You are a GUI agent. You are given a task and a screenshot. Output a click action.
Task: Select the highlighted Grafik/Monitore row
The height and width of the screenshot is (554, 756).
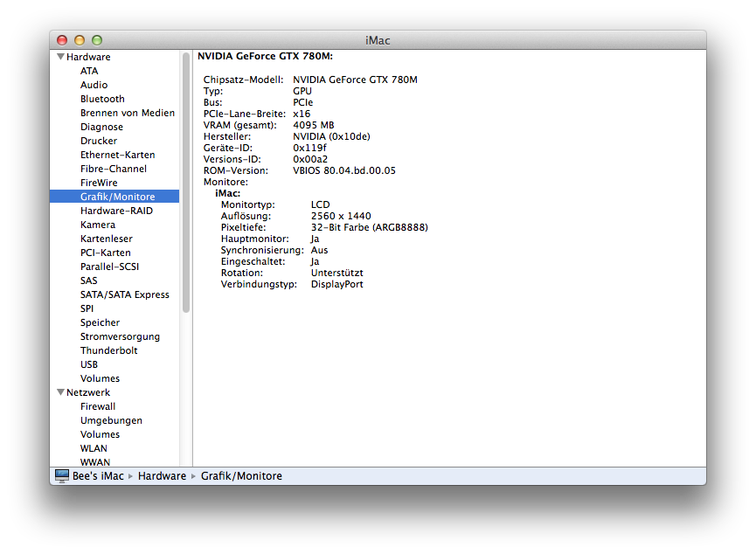tap(114, 197)
